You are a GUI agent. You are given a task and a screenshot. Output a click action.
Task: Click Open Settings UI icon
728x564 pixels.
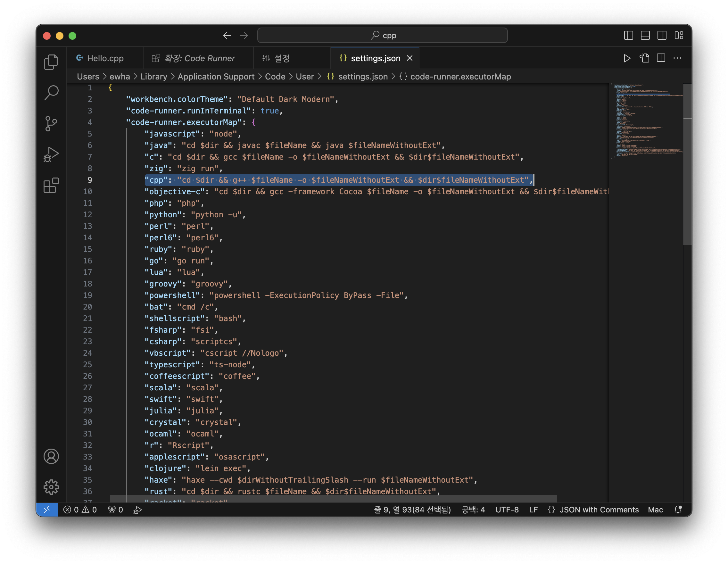[644, 58]
